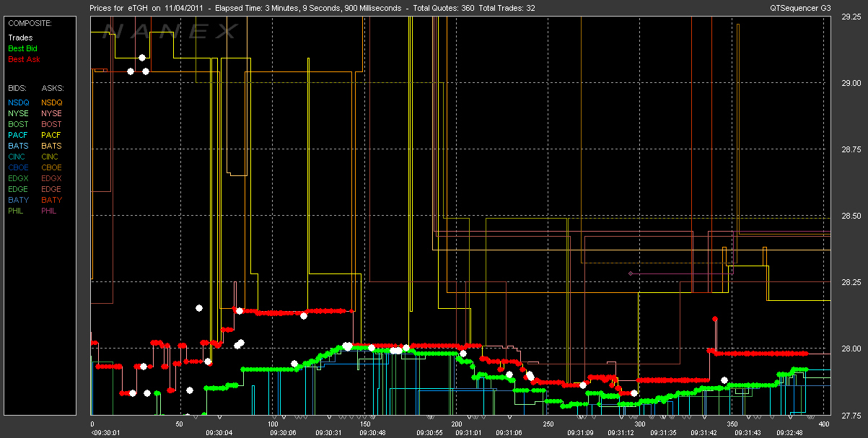Screen dimensions: 868x438
Task: Select the 'Best Bid' legend entry
Action: pos(23,48)
